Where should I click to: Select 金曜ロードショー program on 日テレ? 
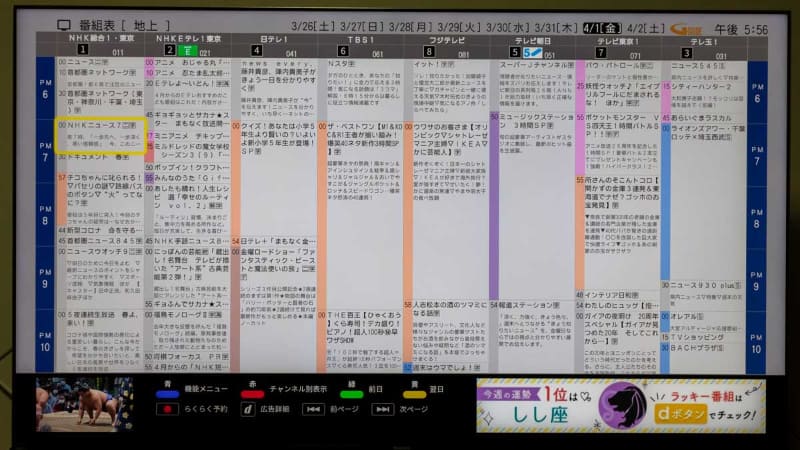274,310
